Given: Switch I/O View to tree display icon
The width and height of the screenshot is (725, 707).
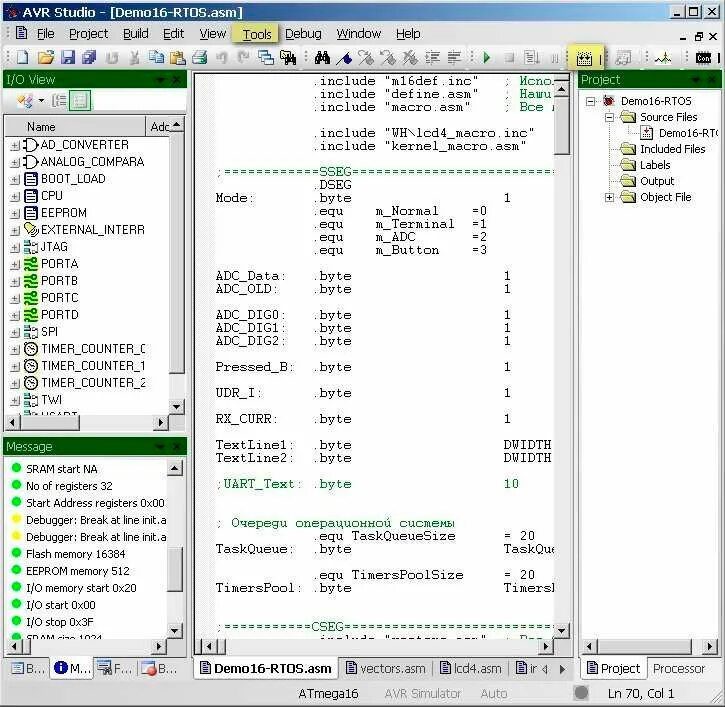Looking at the screenshot, I should click(x=59, y=101).
